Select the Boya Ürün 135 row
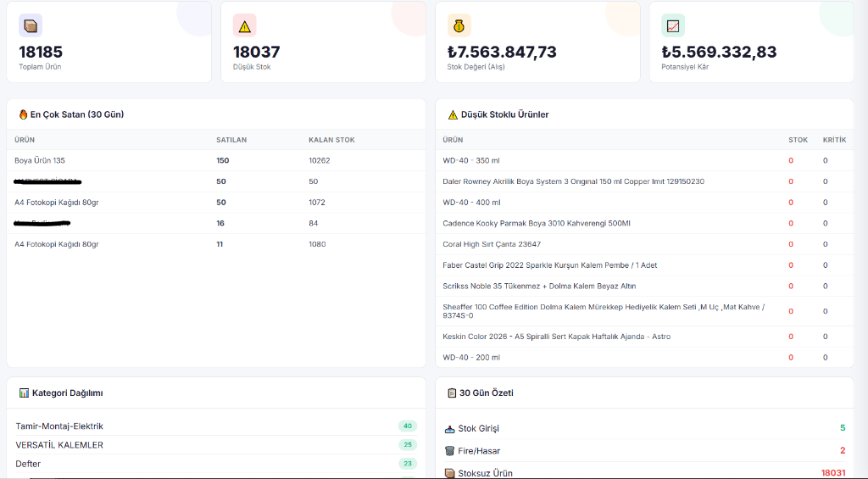 coord(216,160)
